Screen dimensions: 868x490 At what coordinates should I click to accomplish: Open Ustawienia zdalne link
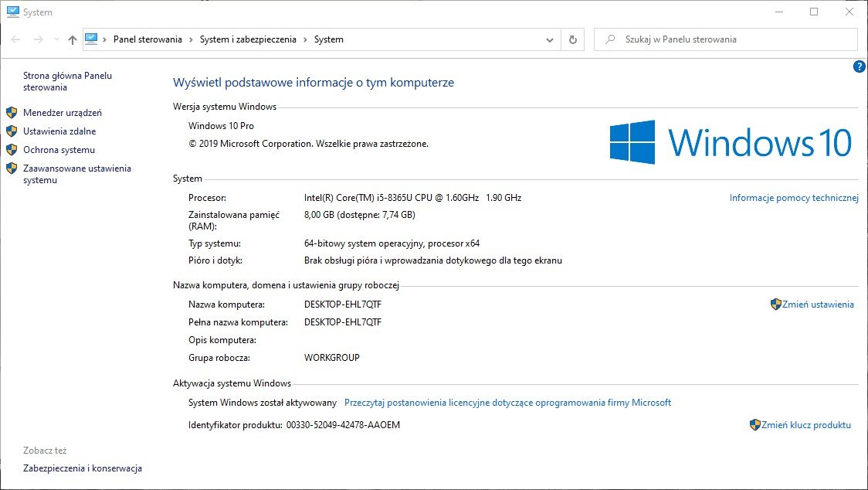click(x=59, y=131)
